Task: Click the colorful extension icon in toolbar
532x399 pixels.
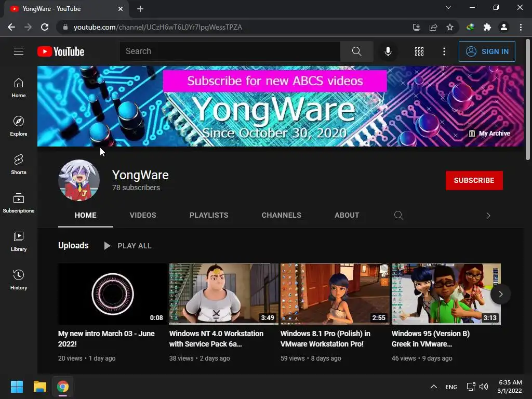Action: (x=470, y=27)
